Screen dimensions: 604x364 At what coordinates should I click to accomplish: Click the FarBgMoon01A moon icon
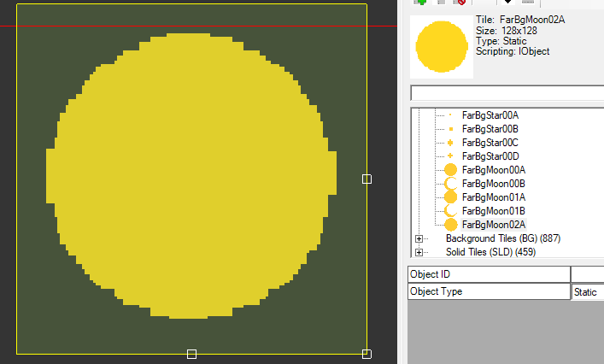pos(451,197)
